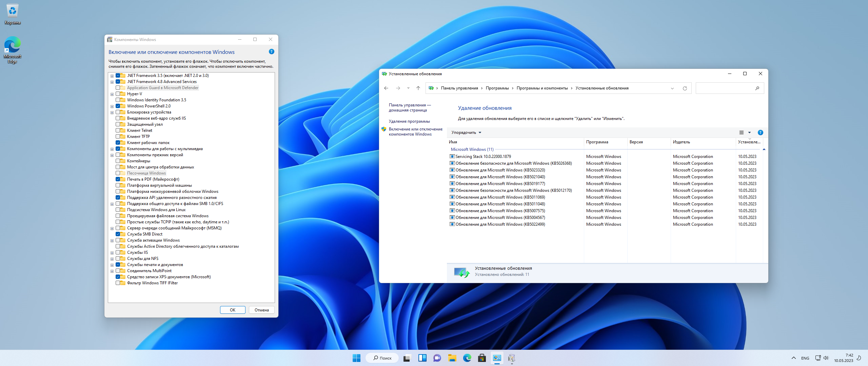
Task: Click the address bar control panel icon
Action: pos(431,88)
